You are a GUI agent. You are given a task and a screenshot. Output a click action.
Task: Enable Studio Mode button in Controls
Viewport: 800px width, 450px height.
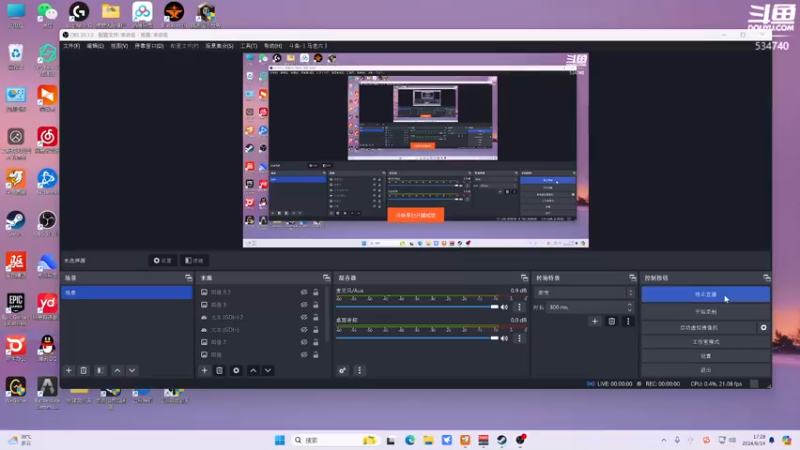pyautogui.click(x=706, y=342)
